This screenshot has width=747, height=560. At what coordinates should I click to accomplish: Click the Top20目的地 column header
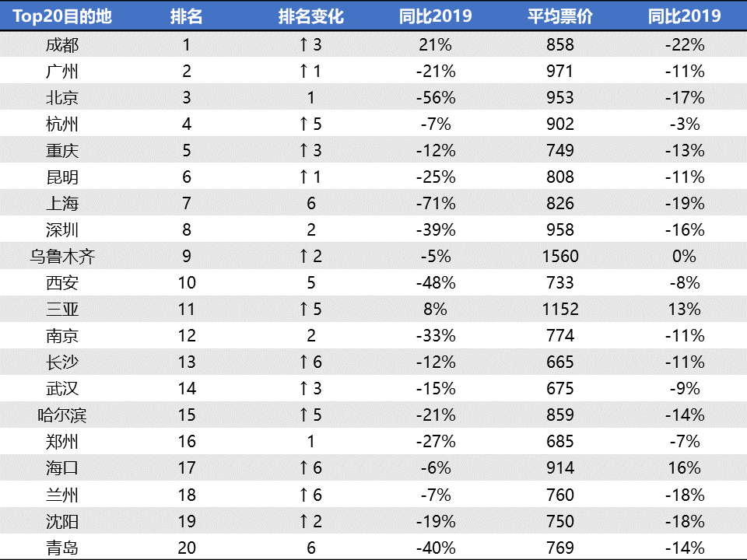tap(62, 16)
